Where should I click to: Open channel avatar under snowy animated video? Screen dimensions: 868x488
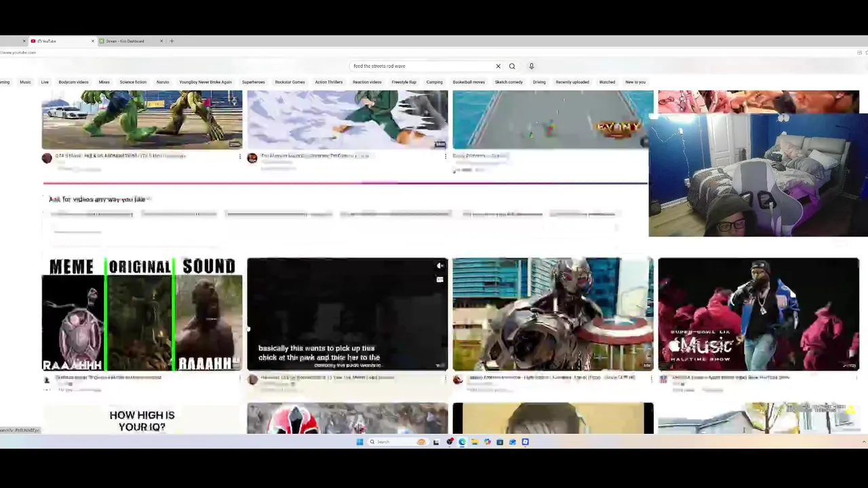pyautogui.click(x=252, y=158)
